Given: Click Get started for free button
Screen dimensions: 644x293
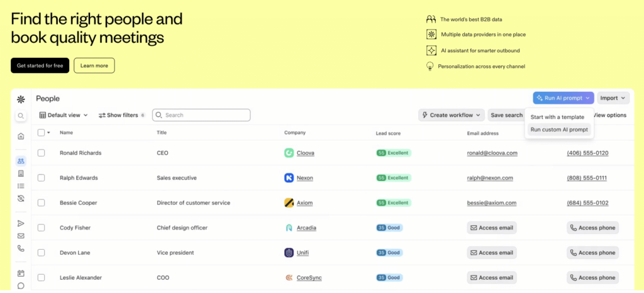Looking at the screenshot, I should [x=40, y=65].
